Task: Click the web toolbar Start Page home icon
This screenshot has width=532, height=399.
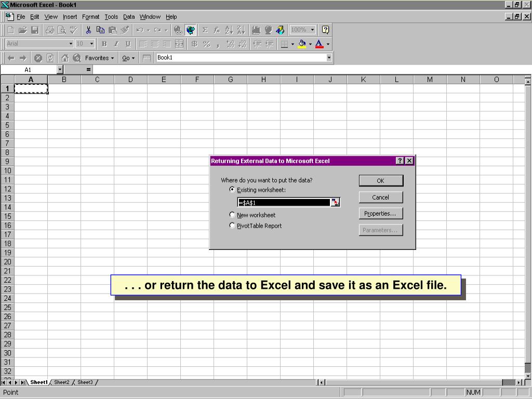Action: pyautogui.click(x=65, y=58)
